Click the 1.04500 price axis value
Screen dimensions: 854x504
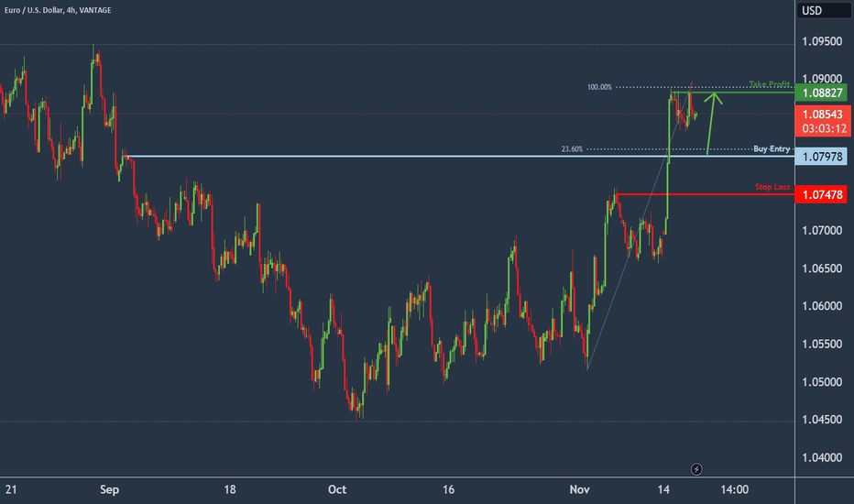pos(822,420)
